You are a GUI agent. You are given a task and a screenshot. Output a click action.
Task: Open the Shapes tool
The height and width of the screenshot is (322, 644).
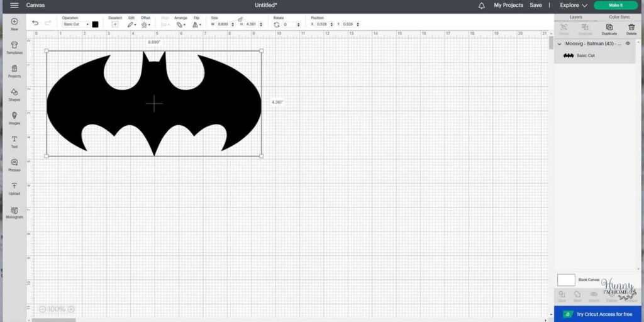(x=14, y=94)
